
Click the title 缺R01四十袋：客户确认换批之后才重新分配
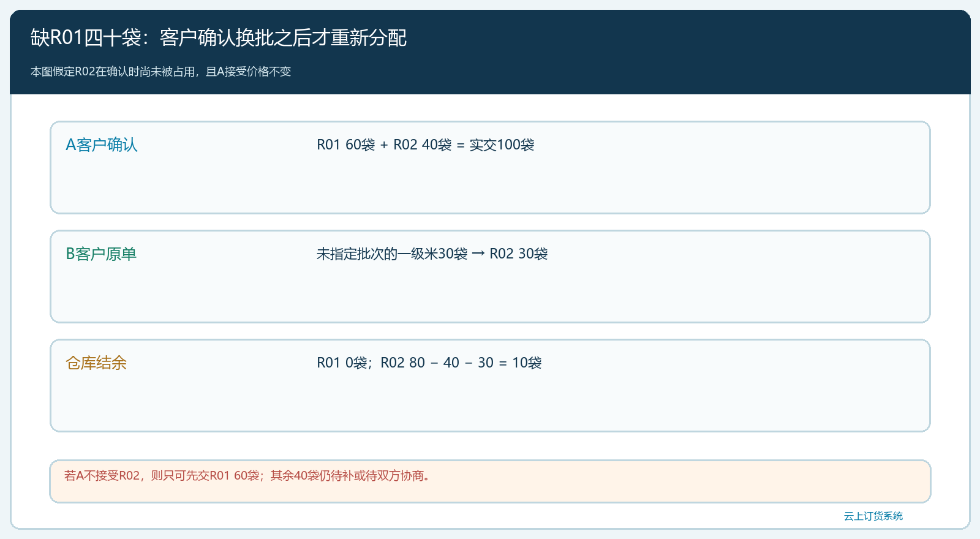[x=219, y=38]
